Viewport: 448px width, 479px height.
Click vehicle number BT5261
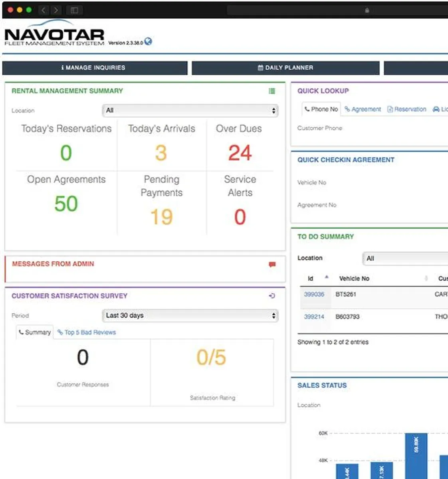point(346,294)
